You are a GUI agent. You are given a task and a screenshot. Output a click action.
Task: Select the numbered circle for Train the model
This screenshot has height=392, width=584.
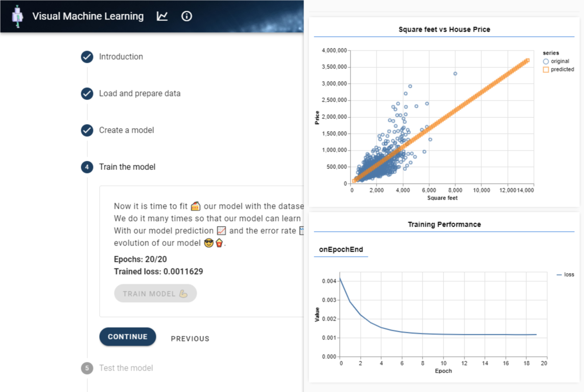coord(87,167)
